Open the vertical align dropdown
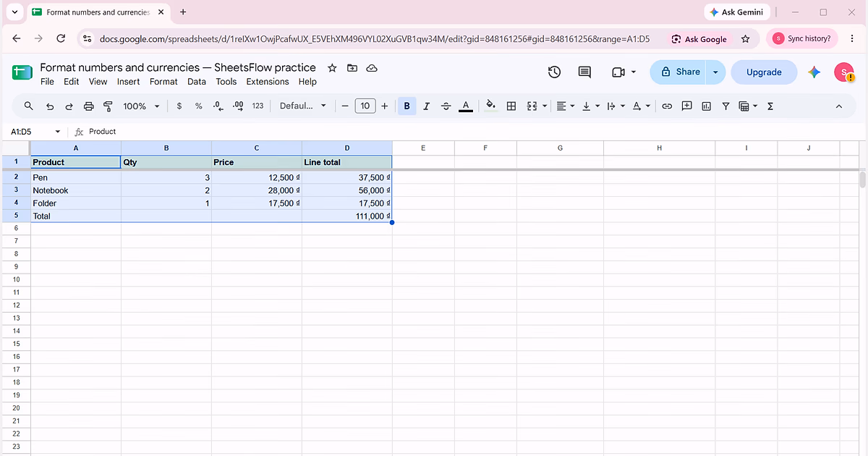Image resolution: width=868 pixels, height=456 pixels. 590,106
